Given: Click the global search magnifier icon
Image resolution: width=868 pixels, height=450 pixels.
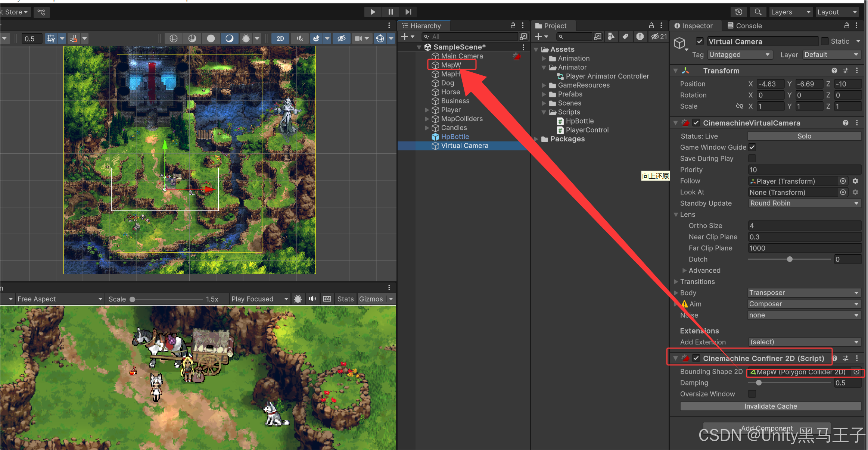Looking at the screenshot, I should pyautogui.click(x=757, y=12).
